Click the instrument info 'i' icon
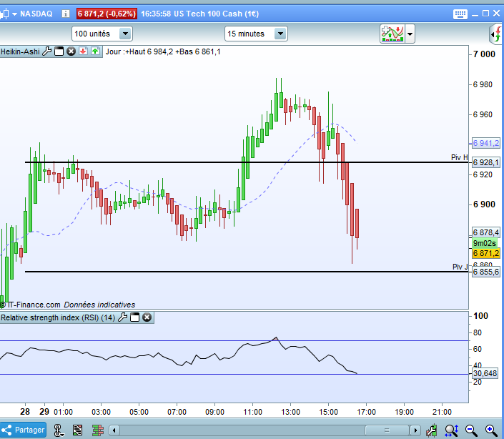Screen dimensions: 504x439 [66, 14]
